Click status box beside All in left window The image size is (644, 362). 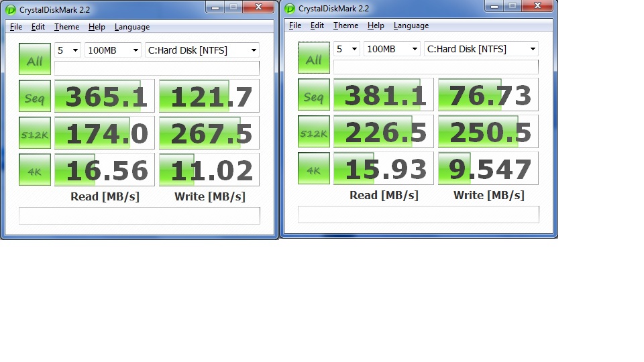[157, 68]
